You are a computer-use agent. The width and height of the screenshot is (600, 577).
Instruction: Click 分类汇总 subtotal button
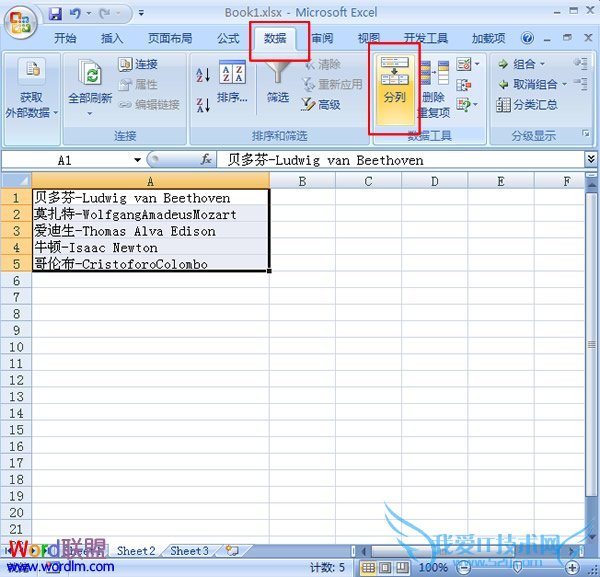point(527,104)
